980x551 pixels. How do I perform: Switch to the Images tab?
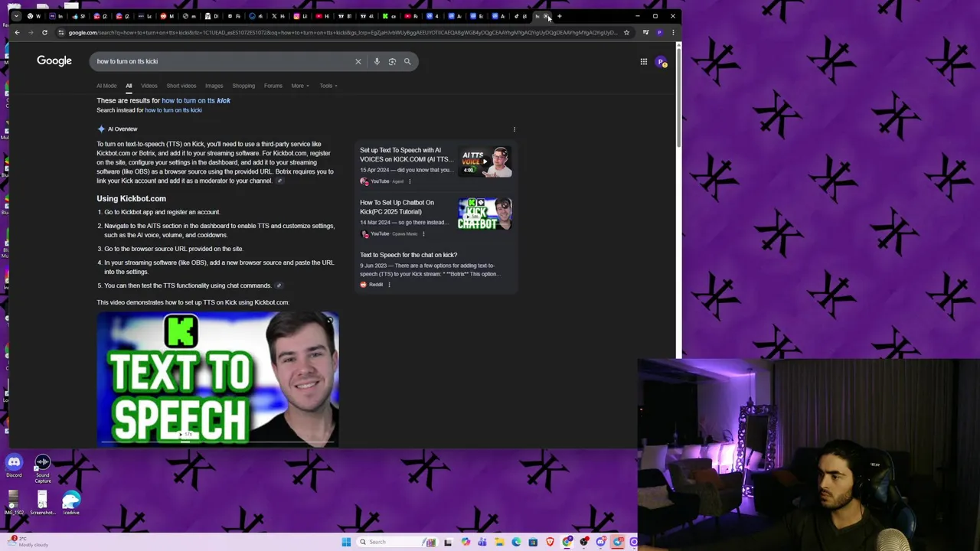214,86
